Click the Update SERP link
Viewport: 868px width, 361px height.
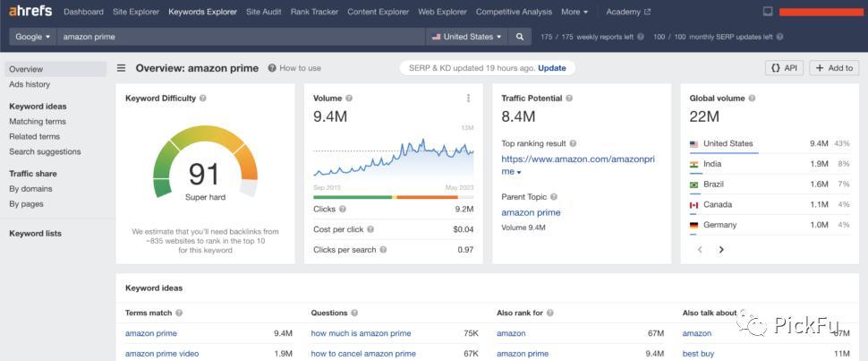[552, 68]
